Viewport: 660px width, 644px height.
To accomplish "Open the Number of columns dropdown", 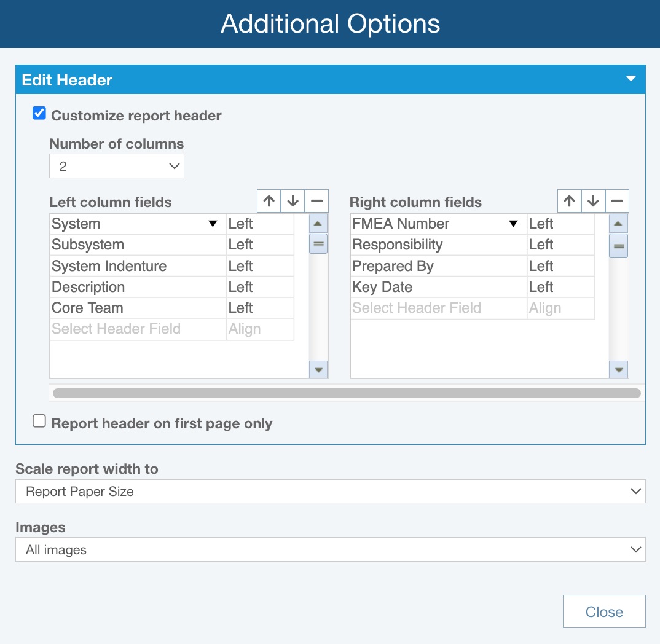I will pos(117,166).
